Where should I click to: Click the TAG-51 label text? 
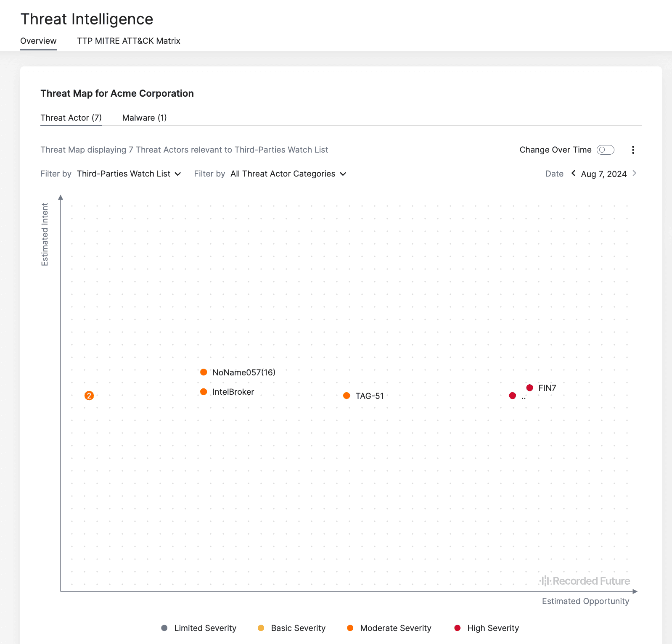pyautogui.click(x=370, y=396)
